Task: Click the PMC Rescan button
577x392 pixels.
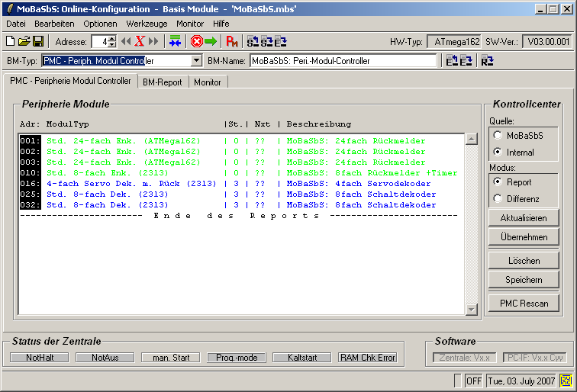Action: [x=524, y=303]
